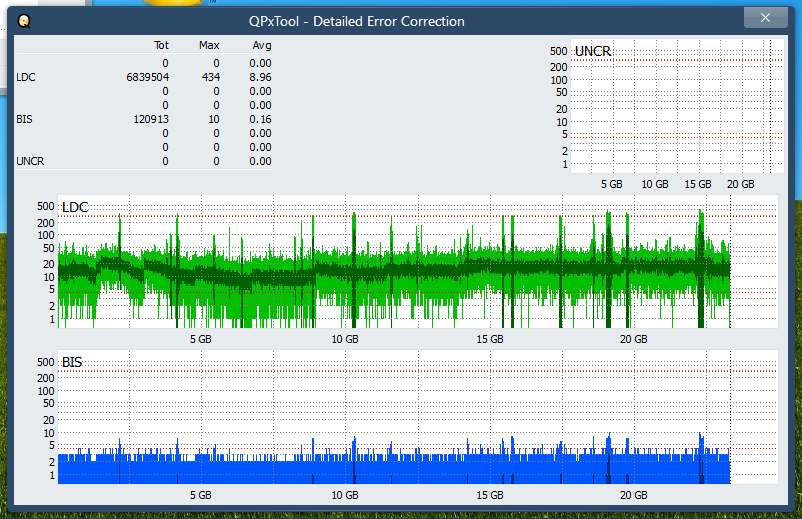This screenshot has height=519, width=802.
Task: Click the 10 GB axis label under LDC graph
Action: pyautogui.click(x=345, y=340)
